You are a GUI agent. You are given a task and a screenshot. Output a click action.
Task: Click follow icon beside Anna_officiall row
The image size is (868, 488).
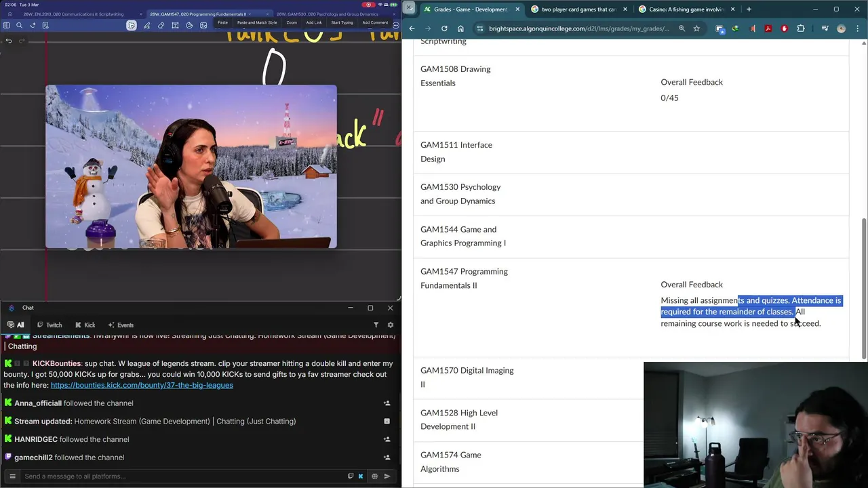(x=387, y=403)
